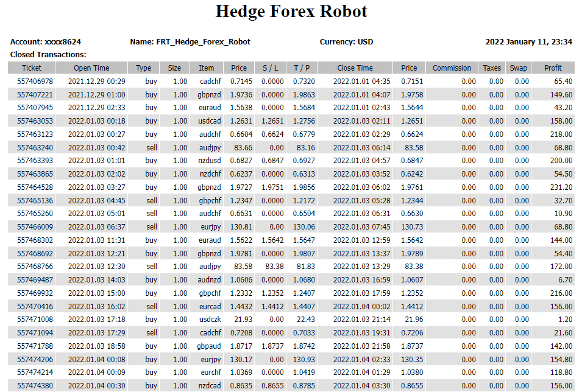Viewport: 582px width, 392px height.
Task: Click the Type column header
Action: click(143, 68)
